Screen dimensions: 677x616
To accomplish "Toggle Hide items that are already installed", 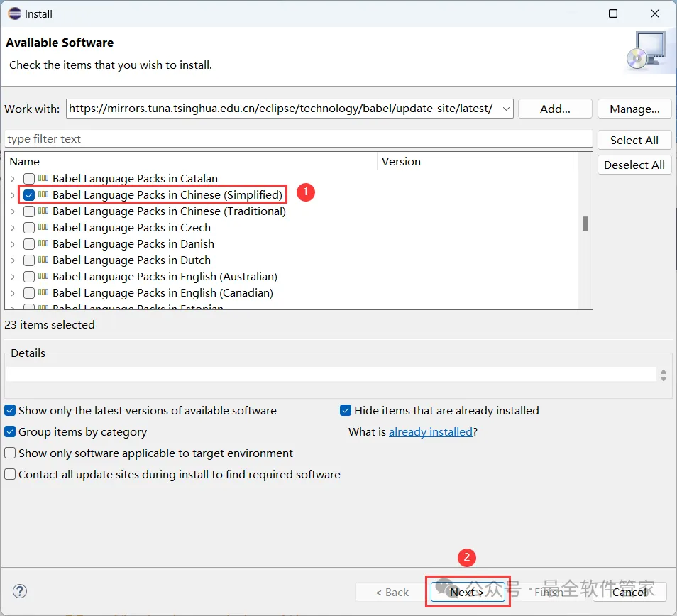I will pyautogui.click(x=346, y=410).
